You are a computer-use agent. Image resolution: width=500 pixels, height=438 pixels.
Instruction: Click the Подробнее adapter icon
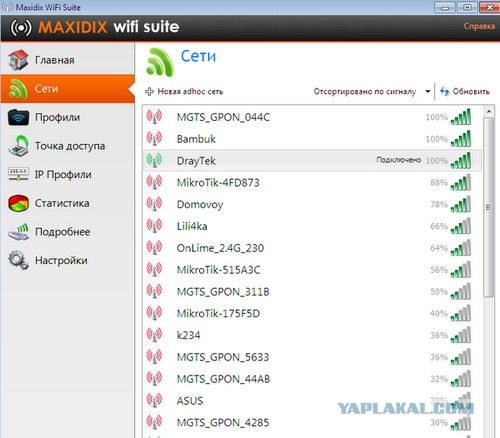18,232
